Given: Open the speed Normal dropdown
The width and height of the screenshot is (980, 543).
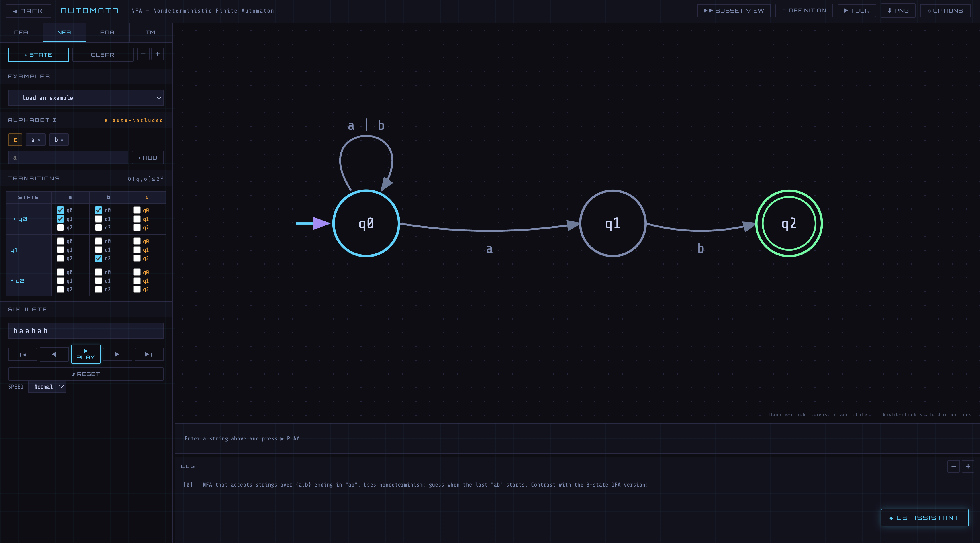Looking at the screenshot, I should coord(47,387).
